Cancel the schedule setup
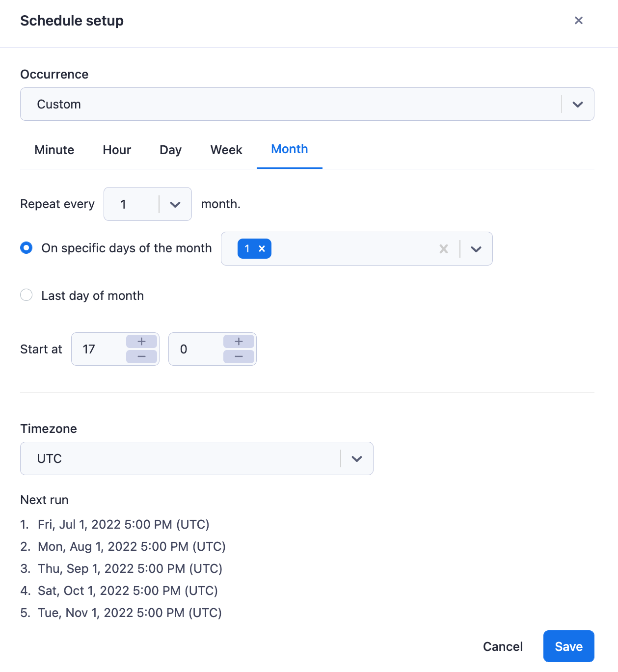618x672 pixels. click(x=502, y=646)
